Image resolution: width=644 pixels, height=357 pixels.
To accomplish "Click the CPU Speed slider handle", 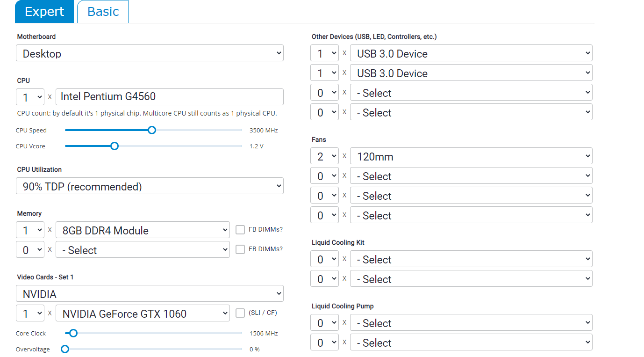I will point(151,130).
